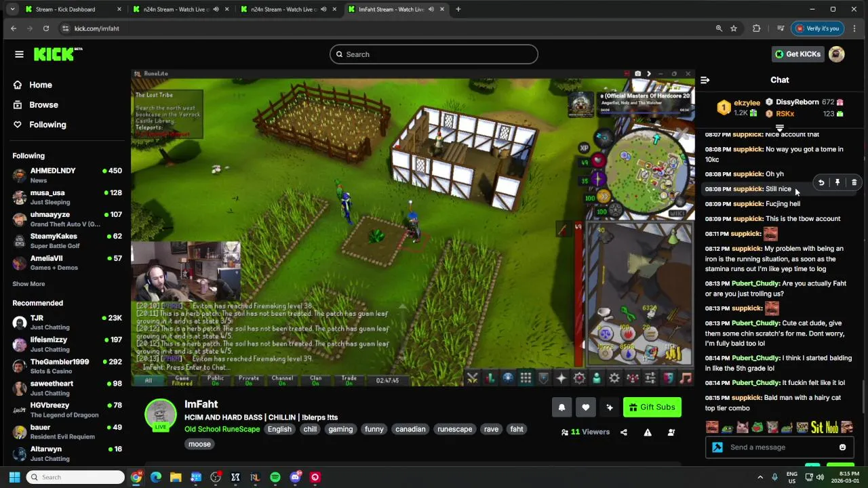Open the browser zoom magnifier icon
868x488 pixels.
coord(719,28)
